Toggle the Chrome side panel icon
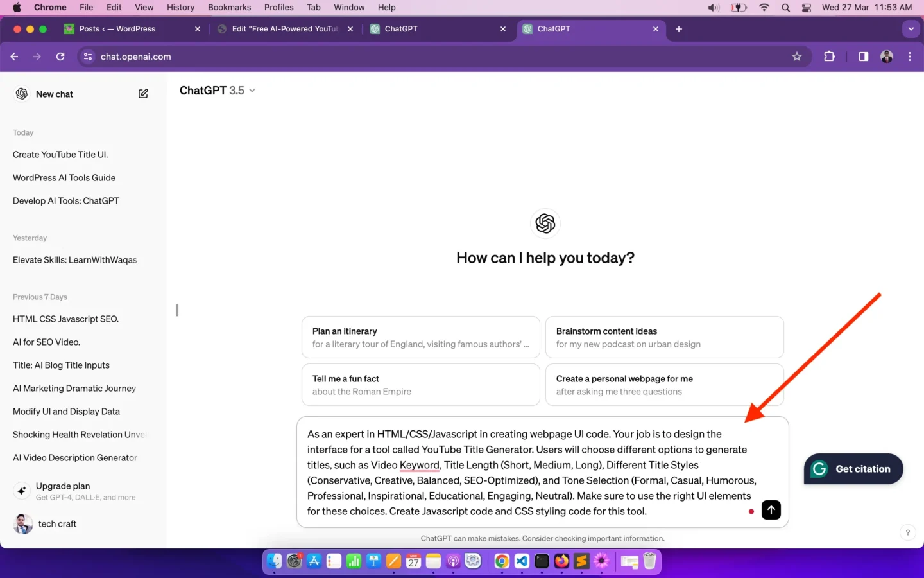Image resolution: width=924 pixels, height=578 pixels. (x=864, y=57)
